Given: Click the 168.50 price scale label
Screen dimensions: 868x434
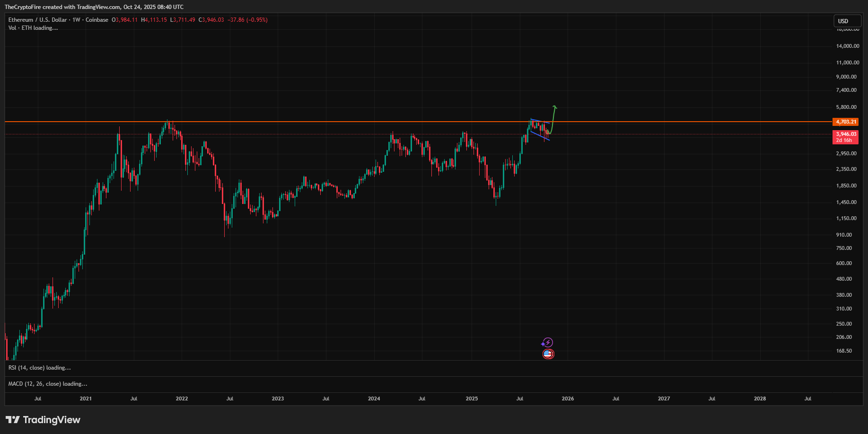Looking at the screenshot, I should (844, 351).
